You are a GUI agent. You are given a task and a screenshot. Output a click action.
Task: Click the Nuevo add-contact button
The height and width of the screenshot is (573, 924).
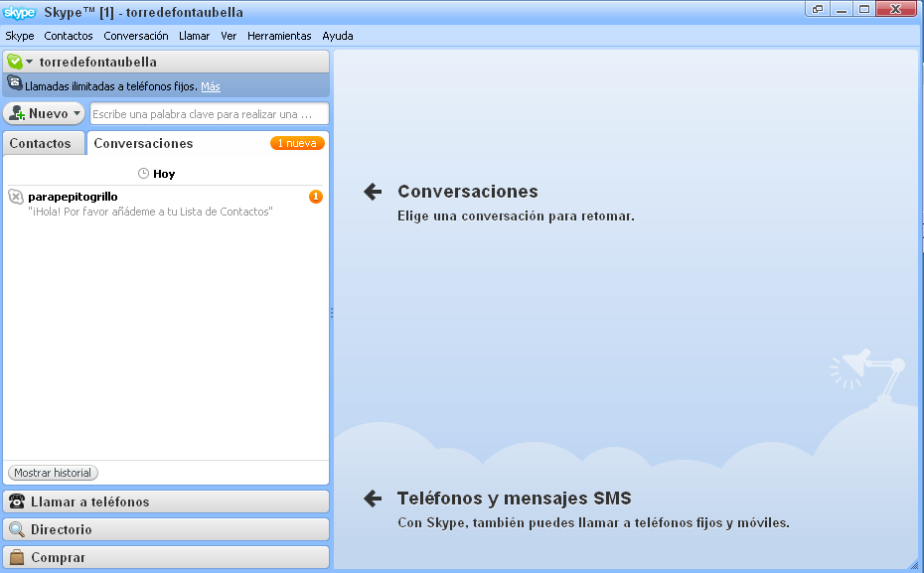(44, 113)
